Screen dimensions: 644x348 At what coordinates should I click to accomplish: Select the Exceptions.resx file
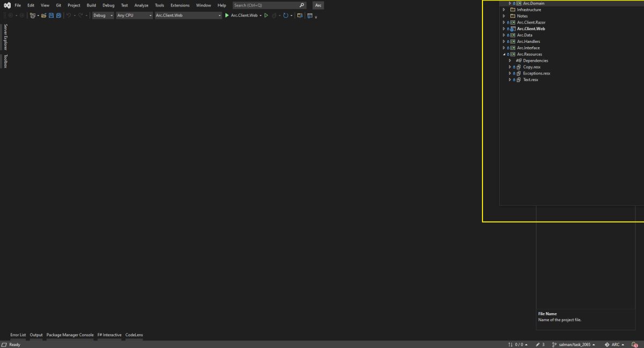tap(537, 73)
